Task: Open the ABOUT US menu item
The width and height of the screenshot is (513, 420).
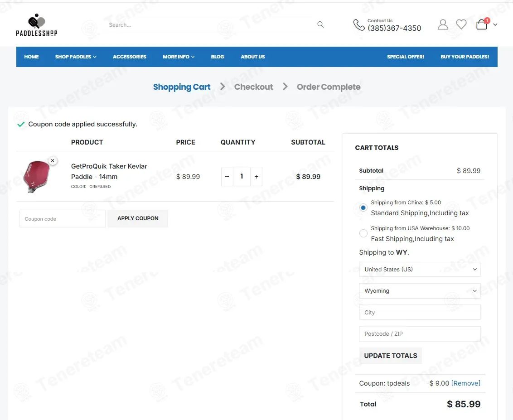Action: (x=253, y=57)
